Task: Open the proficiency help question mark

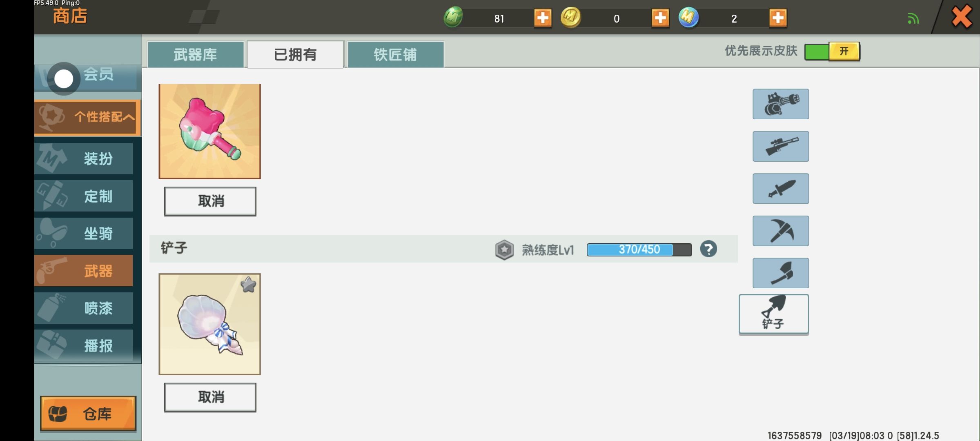Action: point(708,249)
